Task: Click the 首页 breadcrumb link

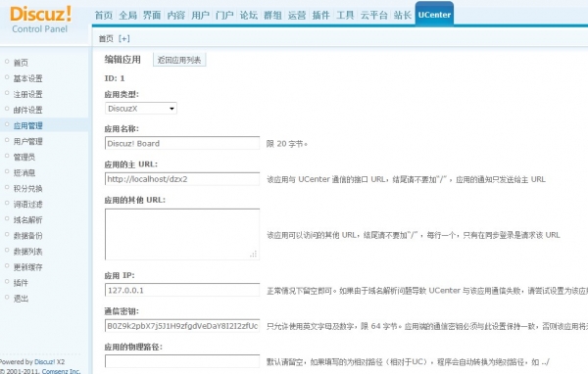Action: coord(106,38)
